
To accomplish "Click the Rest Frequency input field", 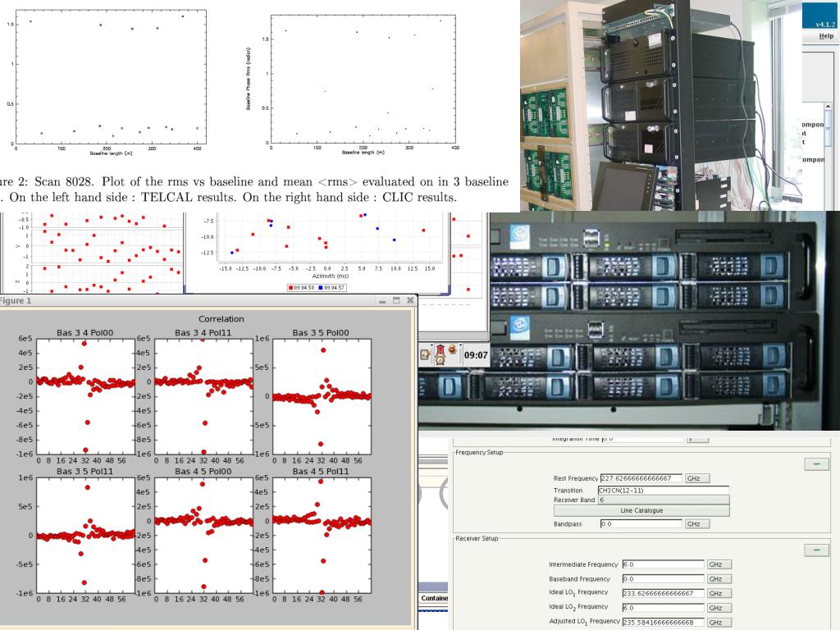I will coord(641,478).
